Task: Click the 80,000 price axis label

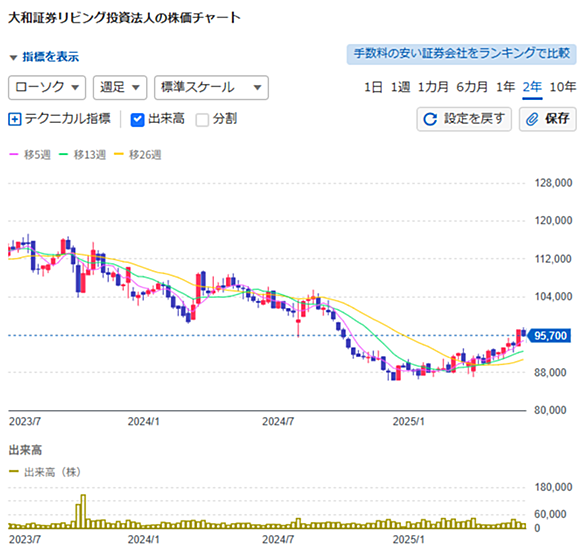Action: coord(550,410)
